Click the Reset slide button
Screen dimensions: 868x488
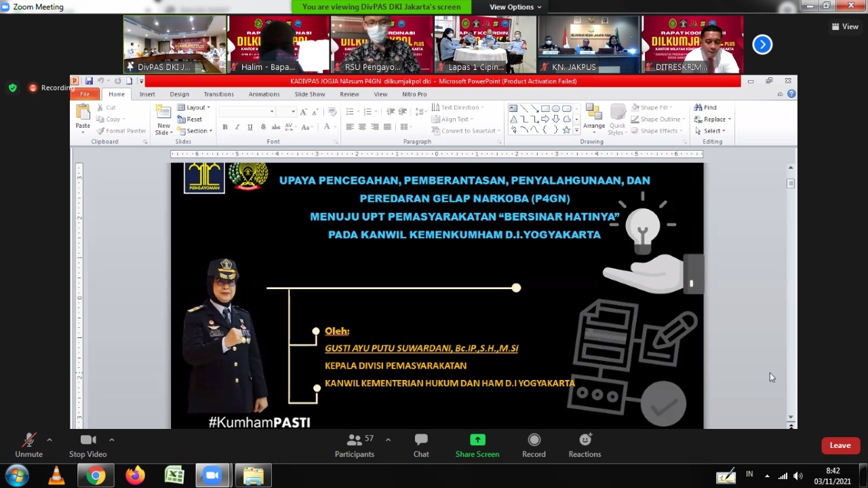(190, 119)
